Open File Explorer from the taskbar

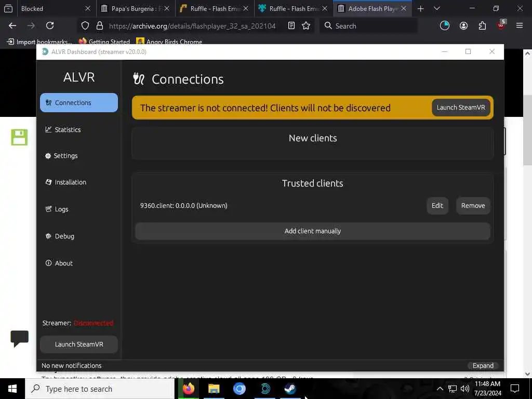[214, 389]
